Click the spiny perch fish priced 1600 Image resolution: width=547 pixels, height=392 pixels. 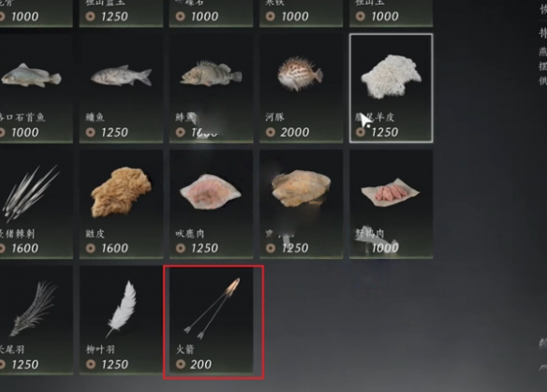pyautogui.click(x=211, y=89)
